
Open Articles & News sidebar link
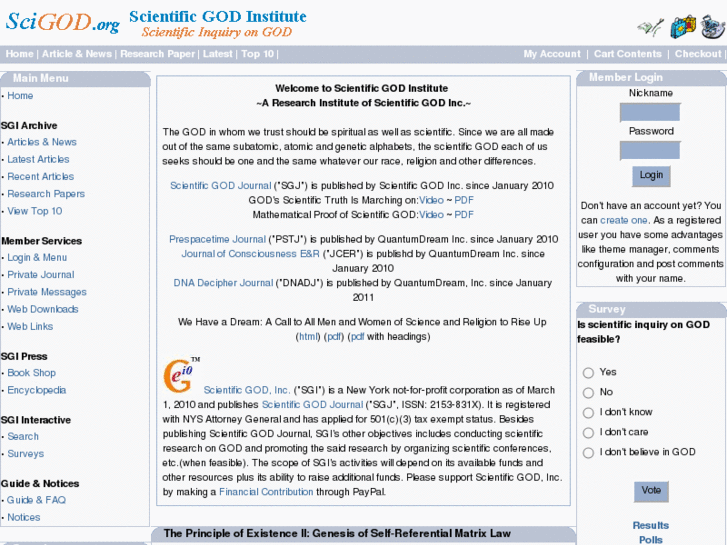[x=42, y=142]
